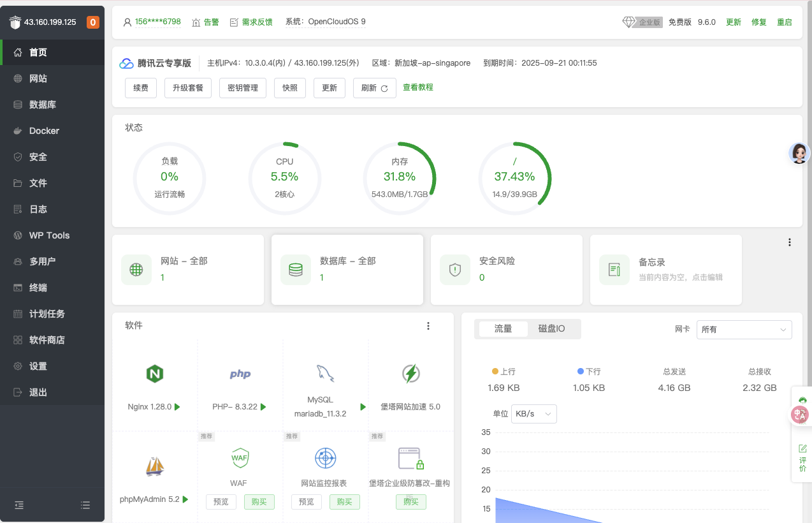Toggle the 下行 legend in traffic chart
812x523 pixels.
click(587, 371)
